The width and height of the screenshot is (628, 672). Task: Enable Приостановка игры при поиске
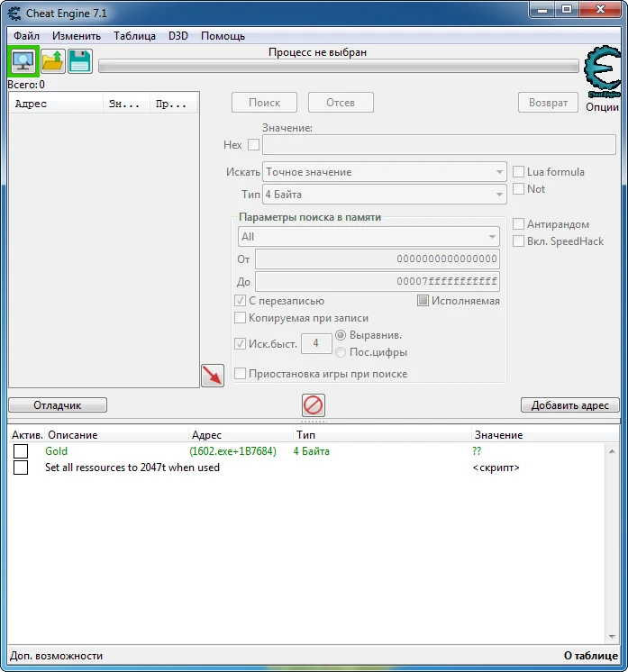[240, 374]
